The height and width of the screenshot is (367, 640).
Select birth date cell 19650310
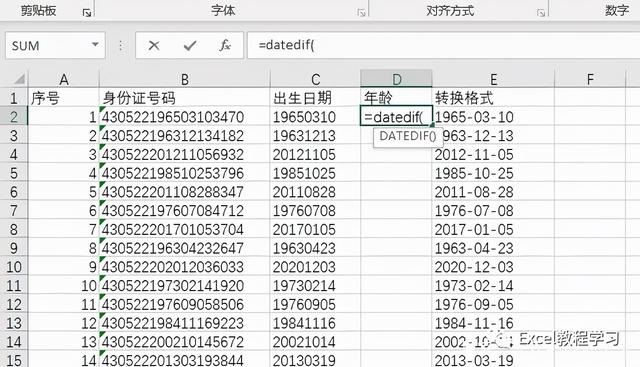point(315,117)
